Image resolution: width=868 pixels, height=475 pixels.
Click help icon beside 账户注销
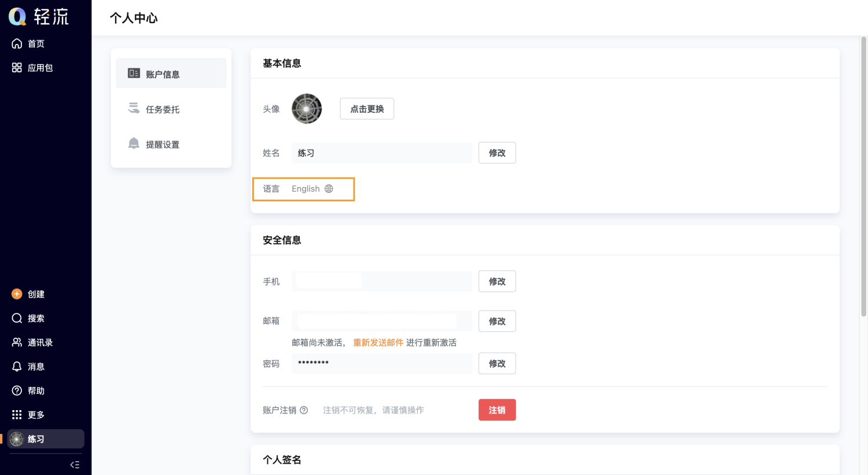coord(304,410)
